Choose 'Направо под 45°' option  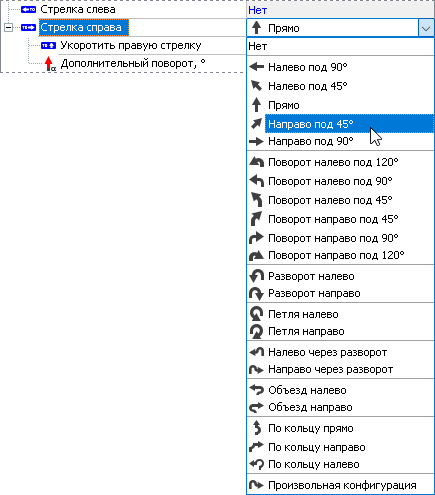[x=349, y=124]
